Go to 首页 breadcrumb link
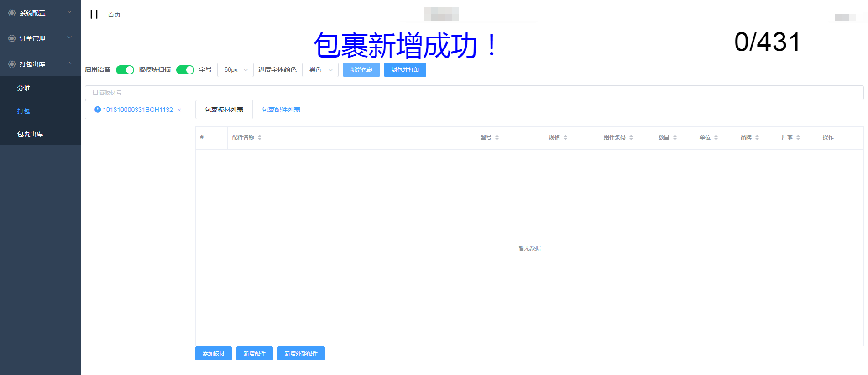This screenshot has height=375, width=868. click(x=114, y=15)
